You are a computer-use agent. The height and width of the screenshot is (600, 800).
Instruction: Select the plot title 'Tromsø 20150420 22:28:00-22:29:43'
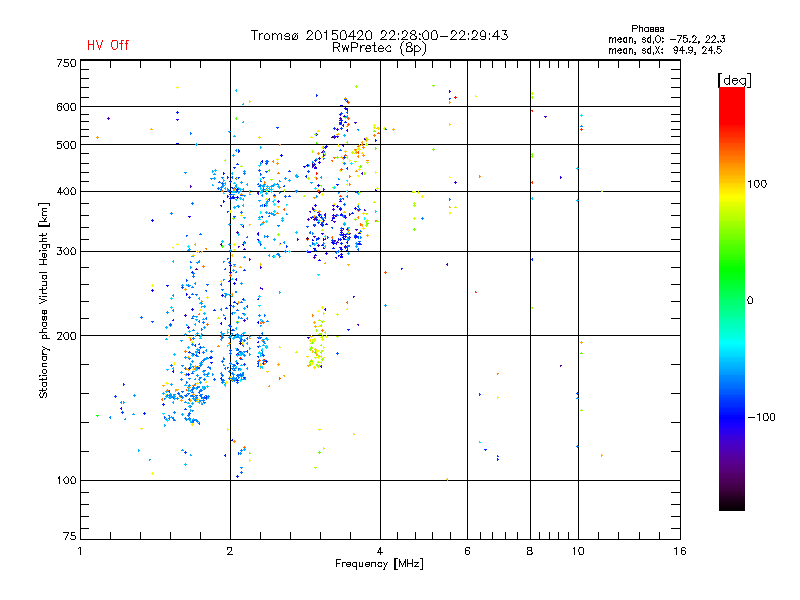pos(379,35)
